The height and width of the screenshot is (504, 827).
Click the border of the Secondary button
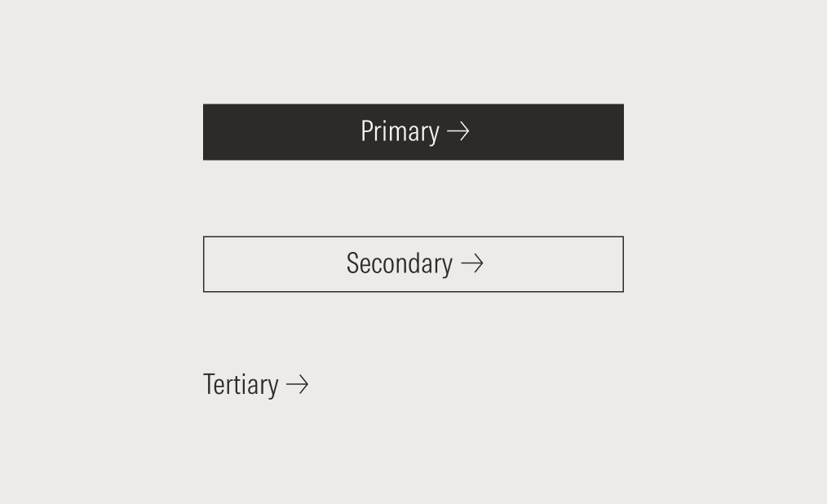(x=413, y=238)
